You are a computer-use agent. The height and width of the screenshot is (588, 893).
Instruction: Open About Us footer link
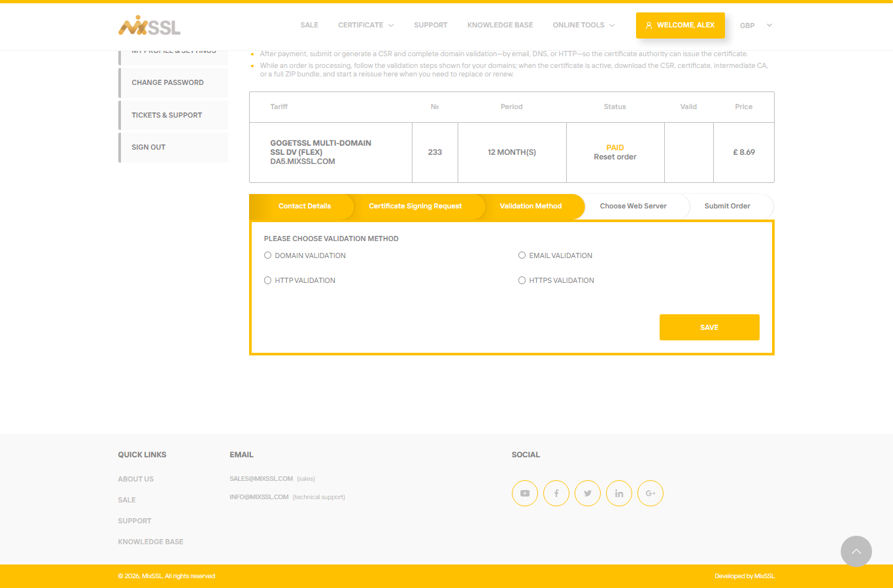coord(136,479)
